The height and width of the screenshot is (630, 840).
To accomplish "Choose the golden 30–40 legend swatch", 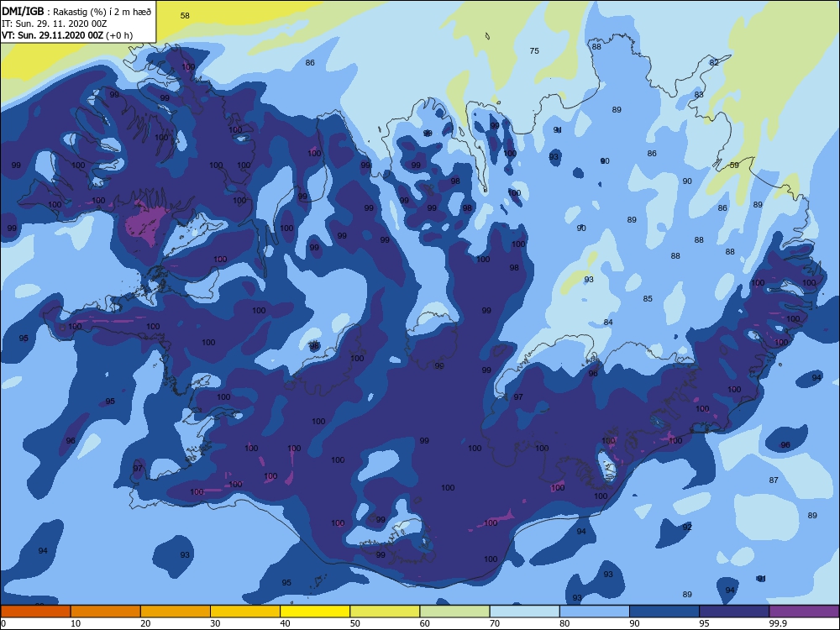I will pyautogui.click(x=245, y=612).
